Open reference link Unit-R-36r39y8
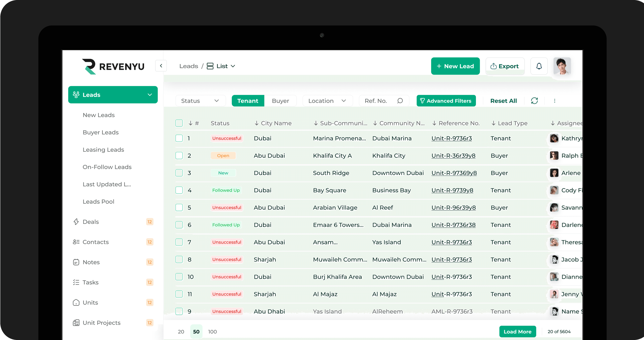This screenshot has height=340, width=644. pyautogui.click(x=453, y=156)
